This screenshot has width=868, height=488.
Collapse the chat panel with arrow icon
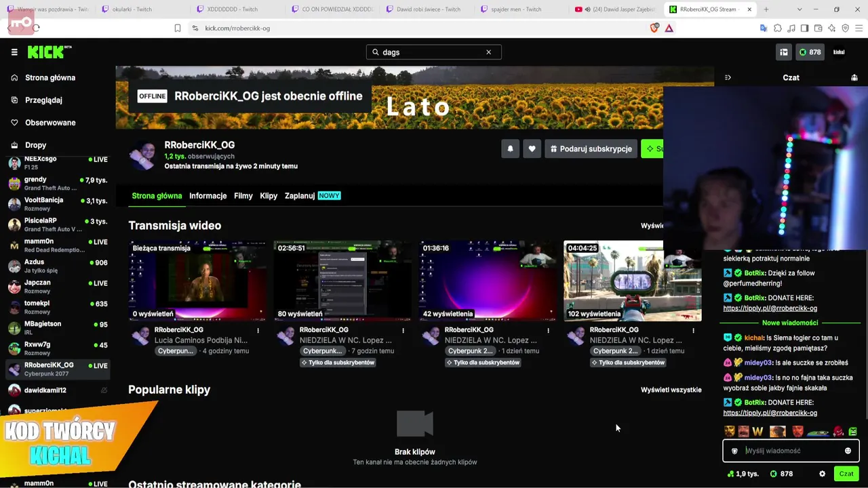(728, 78)
